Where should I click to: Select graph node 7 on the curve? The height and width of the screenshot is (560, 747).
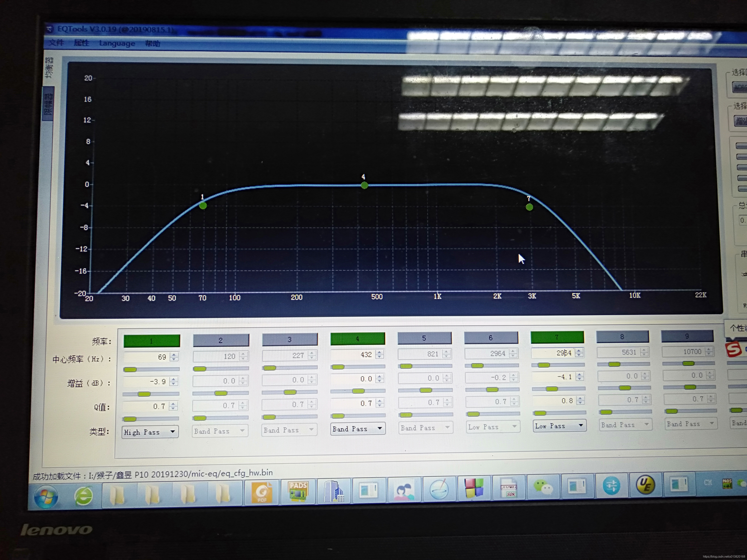pos(529,207)
